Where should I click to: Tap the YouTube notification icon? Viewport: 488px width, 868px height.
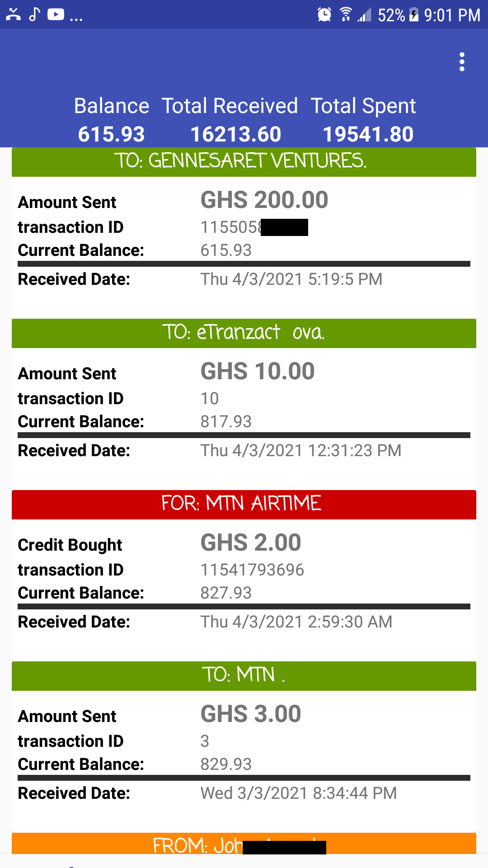[56, 15]
